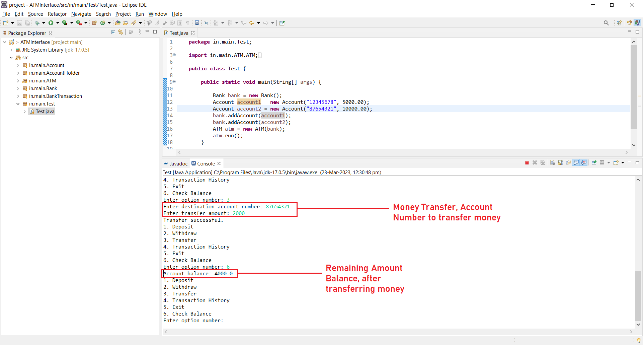
Task: Navigate Forward arrow icon
Action: 266,23
